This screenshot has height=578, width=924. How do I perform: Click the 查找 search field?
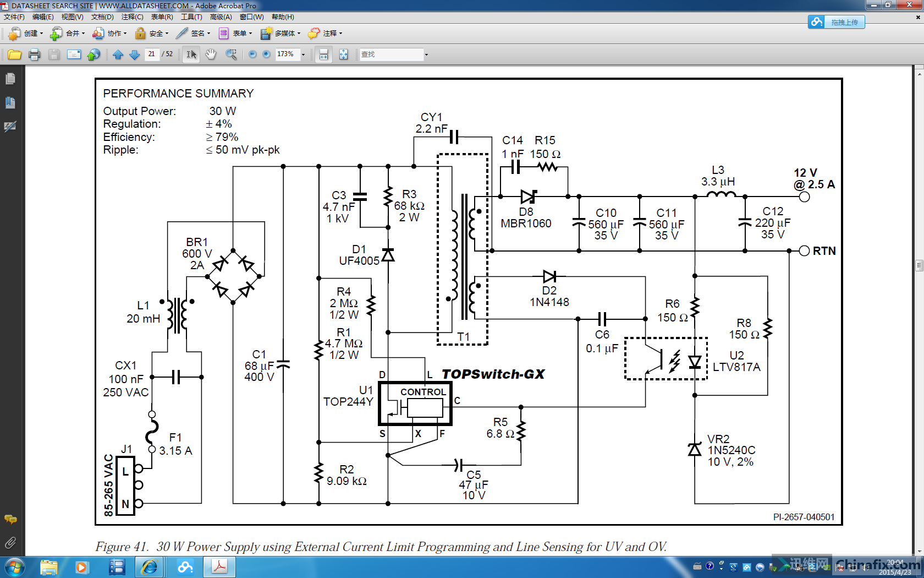click(391, 54)
